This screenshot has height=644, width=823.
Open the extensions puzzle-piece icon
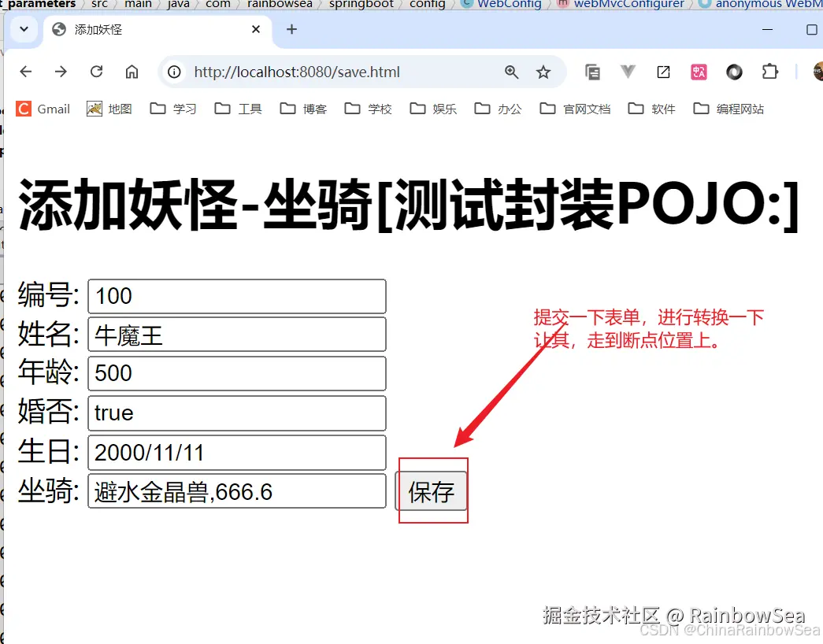(x=770, y=71)
